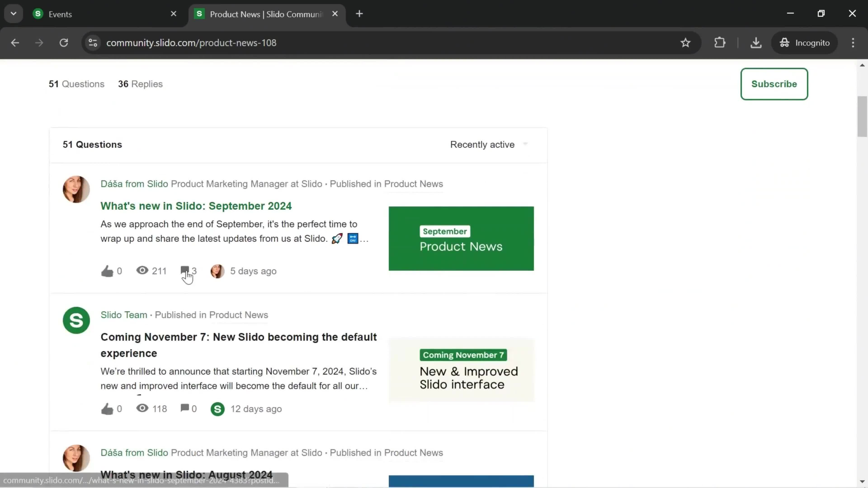Click Product News link in Slido Team byline
Viewport: 868px width, 488px height.
tap(238, 315)
